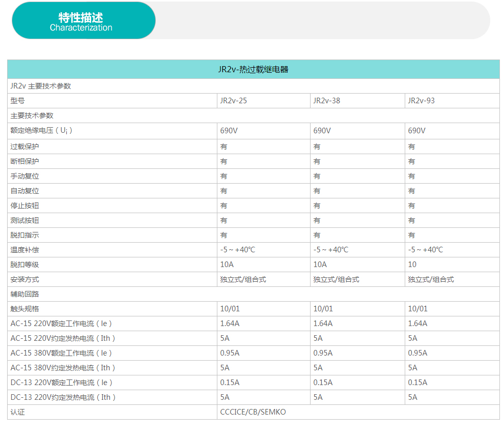Select the 0.95A value under JR2v-93

(x=417, y=353)
